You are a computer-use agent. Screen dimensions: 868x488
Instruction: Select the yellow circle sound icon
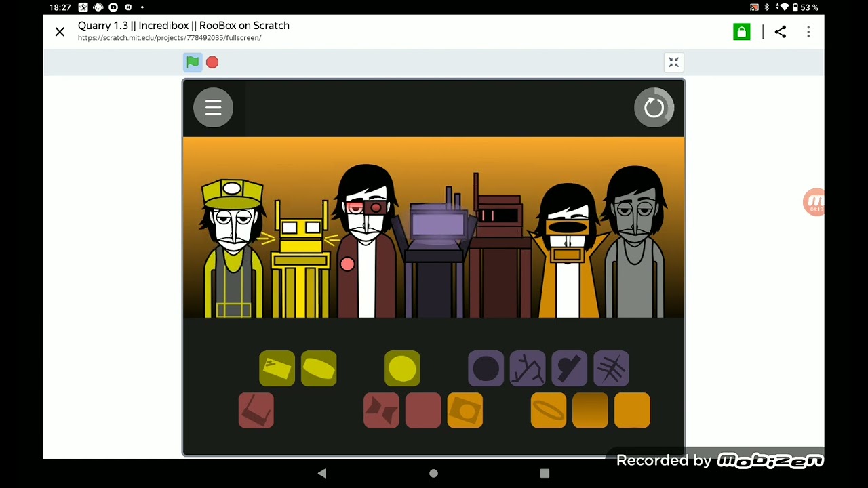[x=402, y=369]
